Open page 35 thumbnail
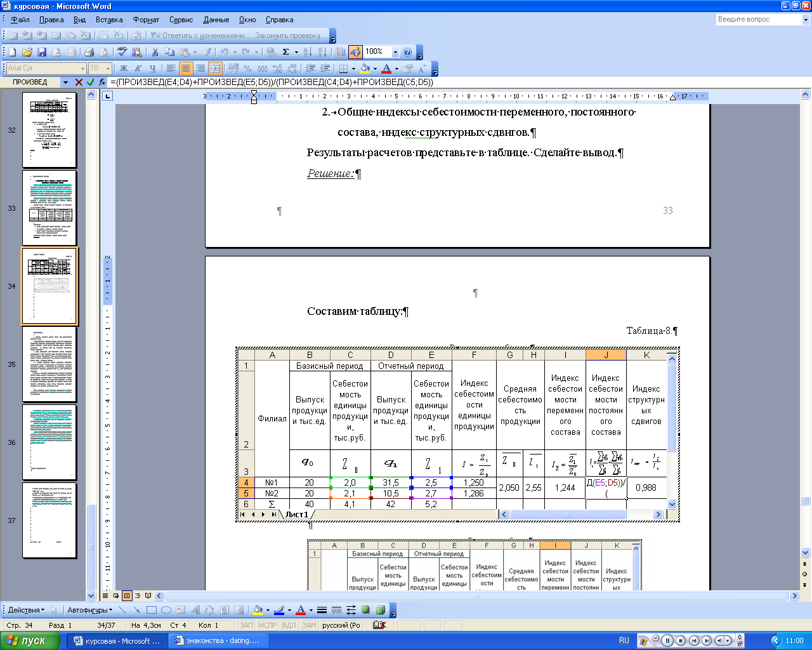The image size is (812, 650). point(49,364)
